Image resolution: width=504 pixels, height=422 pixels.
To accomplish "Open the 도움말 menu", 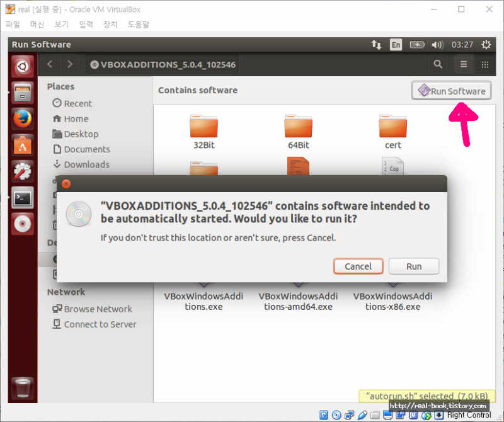I will click(x=139, y=25).
